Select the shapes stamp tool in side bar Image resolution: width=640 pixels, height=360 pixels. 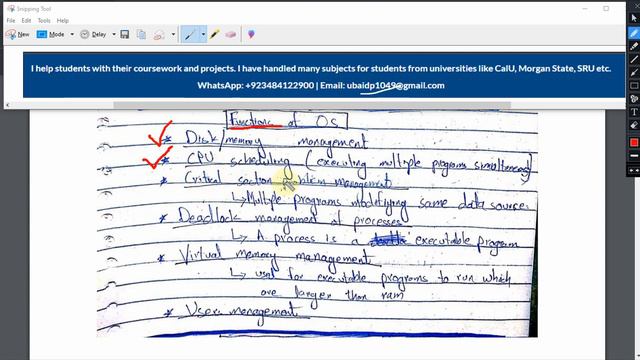click(634, 99)
